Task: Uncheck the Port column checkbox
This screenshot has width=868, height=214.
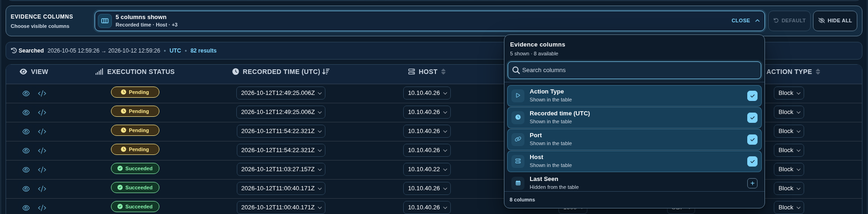Action: point(752,139)
